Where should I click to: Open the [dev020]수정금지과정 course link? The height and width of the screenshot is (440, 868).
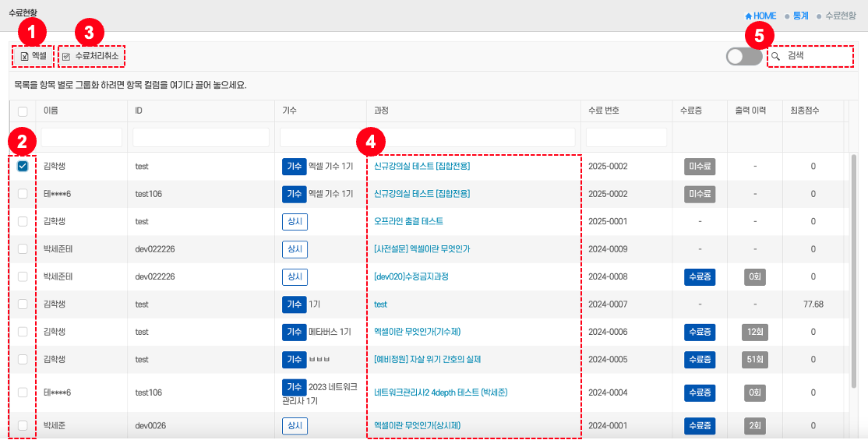pyautogui.click(x=411, y=276)
